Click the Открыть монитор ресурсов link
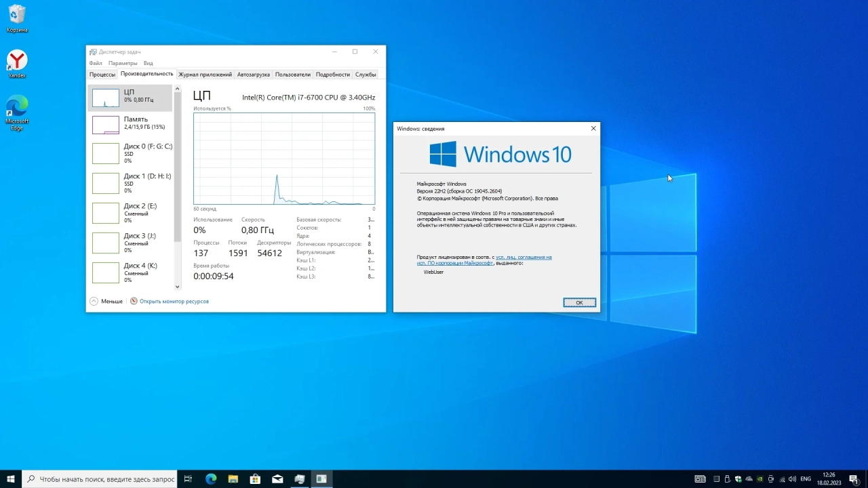 (x=174, y=301)
